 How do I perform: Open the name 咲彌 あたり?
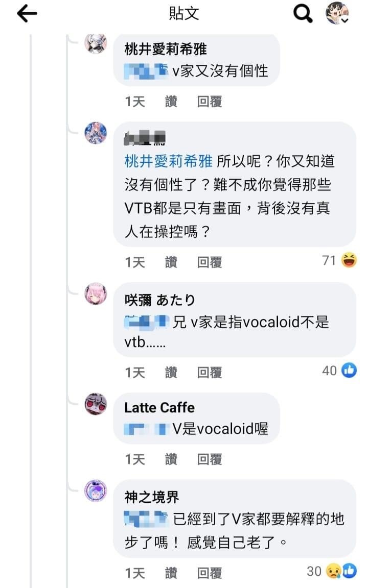tap(159, 300)
